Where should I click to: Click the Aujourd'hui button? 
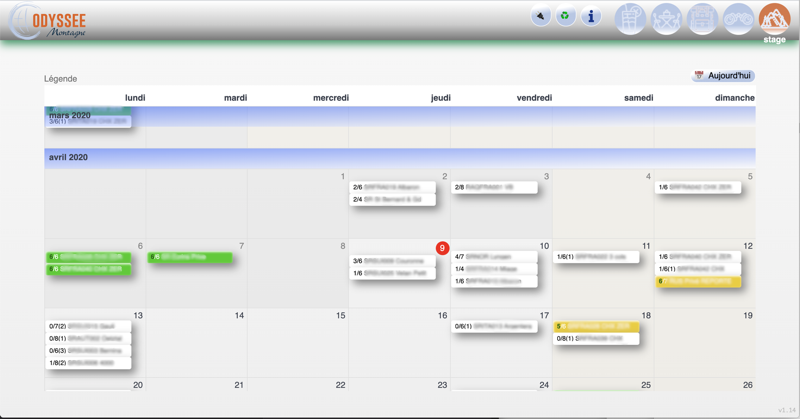point(723,76)
